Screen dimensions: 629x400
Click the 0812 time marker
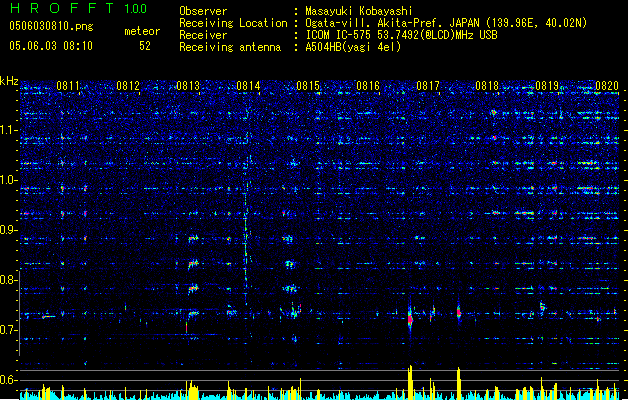128,86
